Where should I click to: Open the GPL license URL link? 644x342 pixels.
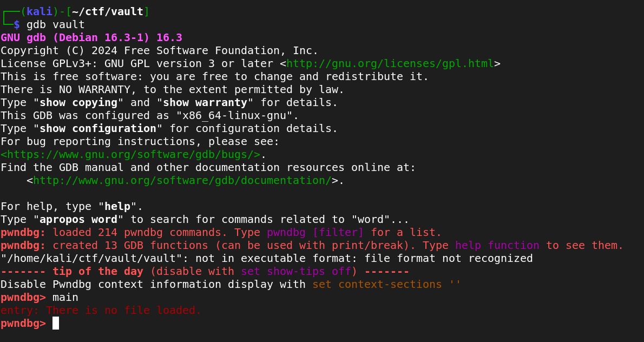(x=390, y=63)
